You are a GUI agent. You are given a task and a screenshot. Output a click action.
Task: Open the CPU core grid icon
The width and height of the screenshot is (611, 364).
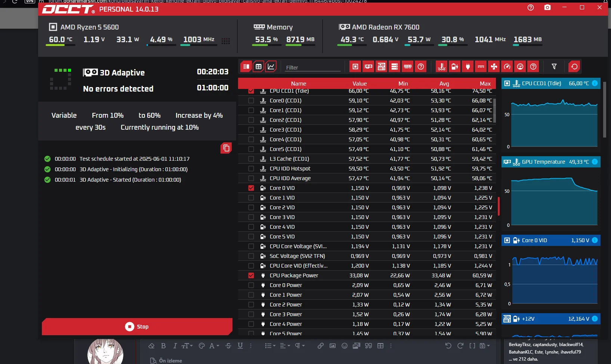point(226,41)
